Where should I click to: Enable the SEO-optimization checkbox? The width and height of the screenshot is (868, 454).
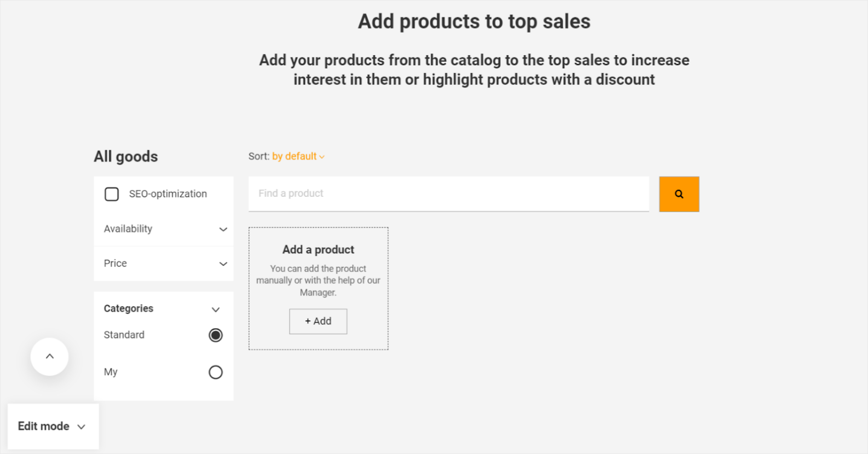112,194
